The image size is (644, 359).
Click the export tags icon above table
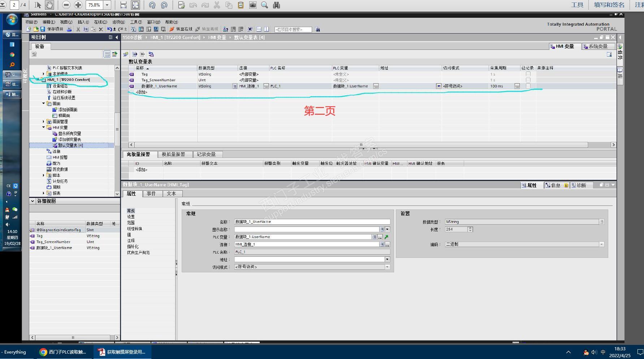pos(134,54)
